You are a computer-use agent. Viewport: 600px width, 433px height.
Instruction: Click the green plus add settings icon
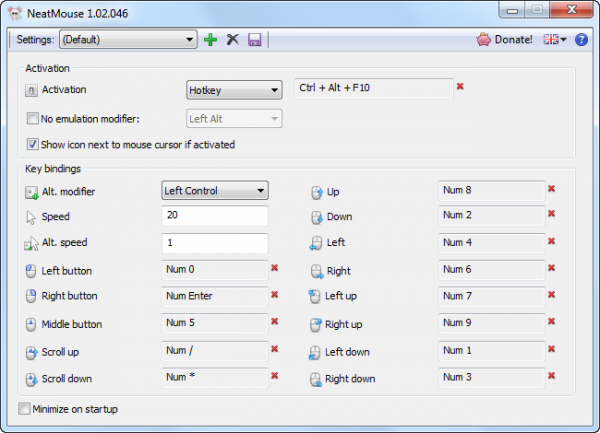(210, 40)
